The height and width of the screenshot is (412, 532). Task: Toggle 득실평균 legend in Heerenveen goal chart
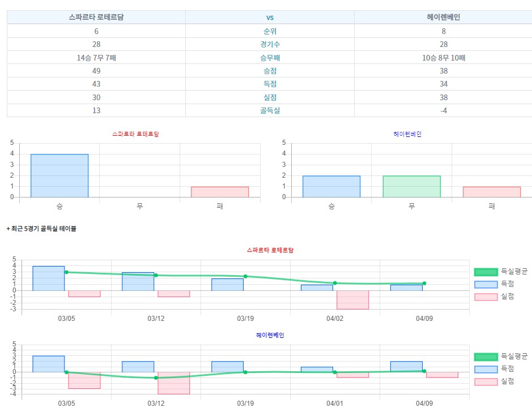(x=501, y=357)
